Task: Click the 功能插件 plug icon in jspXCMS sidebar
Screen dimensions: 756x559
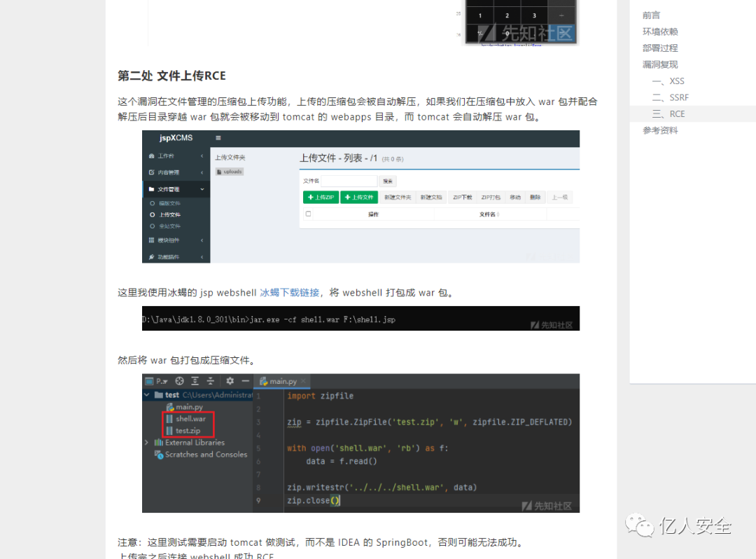Action: pos(151,256)
